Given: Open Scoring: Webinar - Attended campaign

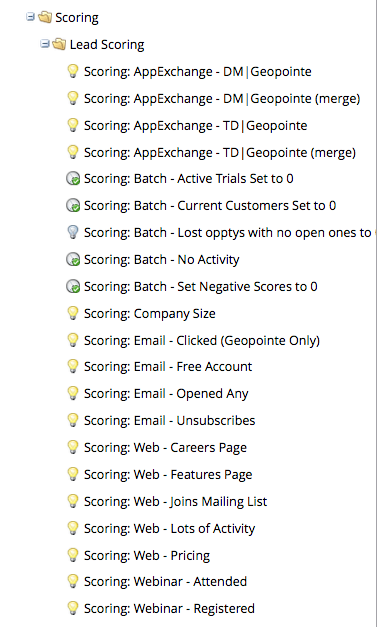Looking at the screenshot, I should click(165, 581).
